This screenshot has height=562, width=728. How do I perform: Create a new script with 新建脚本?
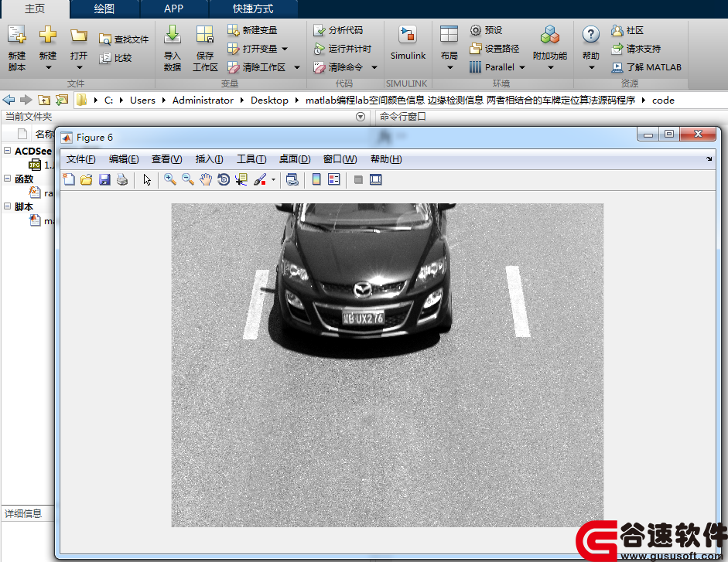(17, 48)
